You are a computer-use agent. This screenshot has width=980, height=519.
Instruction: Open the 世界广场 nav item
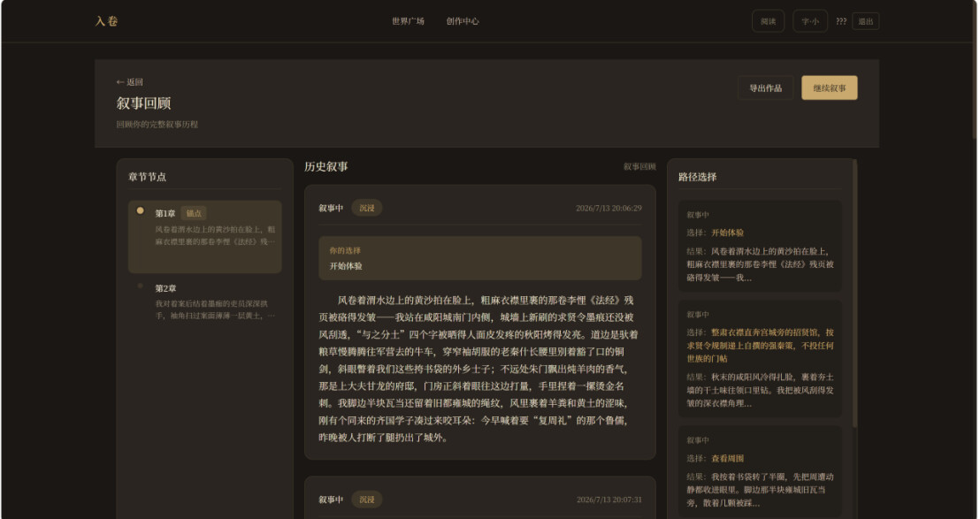click(408, 21)
